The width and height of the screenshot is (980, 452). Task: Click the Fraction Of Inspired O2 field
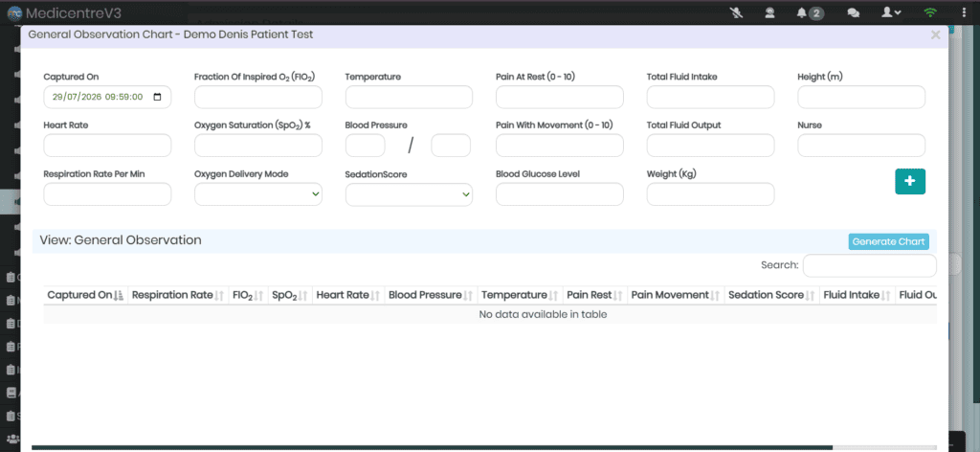(258, 97)
